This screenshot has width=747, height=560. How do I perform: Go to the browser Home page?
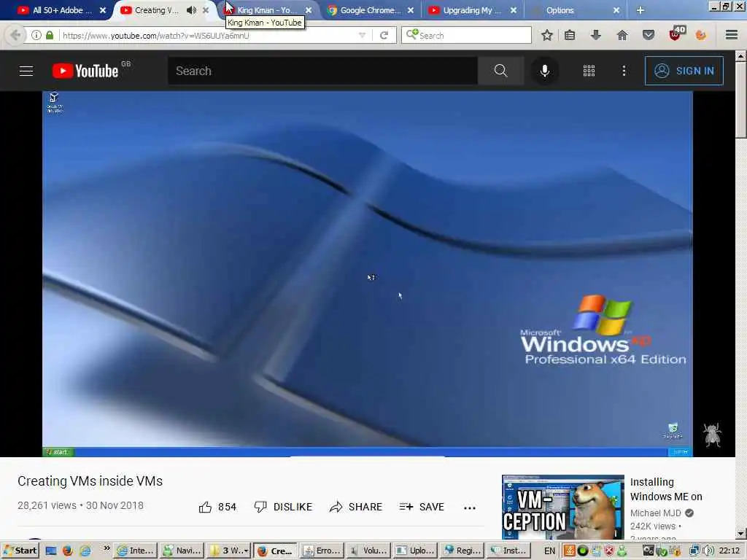622,35
